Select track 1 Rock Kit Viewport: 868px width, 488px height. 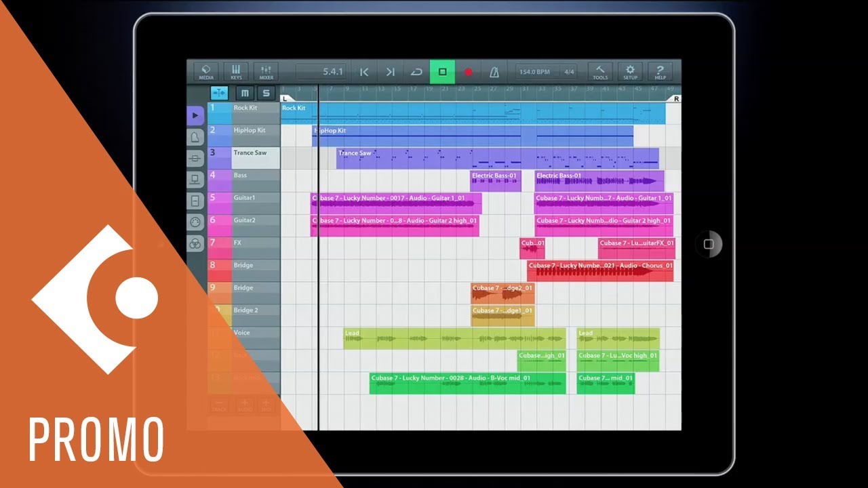(x=256, y=113)
